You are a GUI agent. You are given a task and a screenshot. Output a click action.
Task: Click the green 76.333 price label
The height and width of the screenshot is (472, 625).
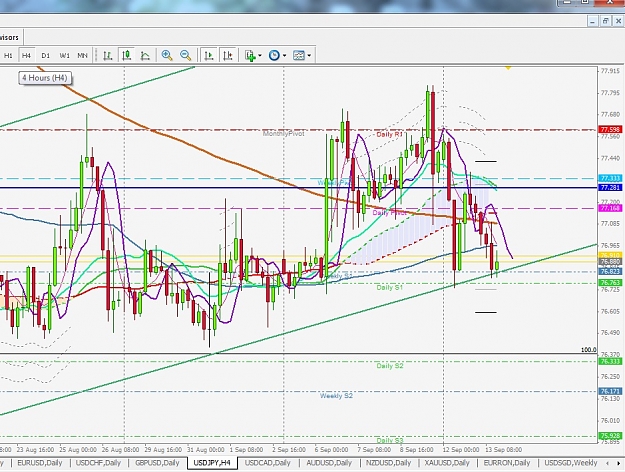610,361
